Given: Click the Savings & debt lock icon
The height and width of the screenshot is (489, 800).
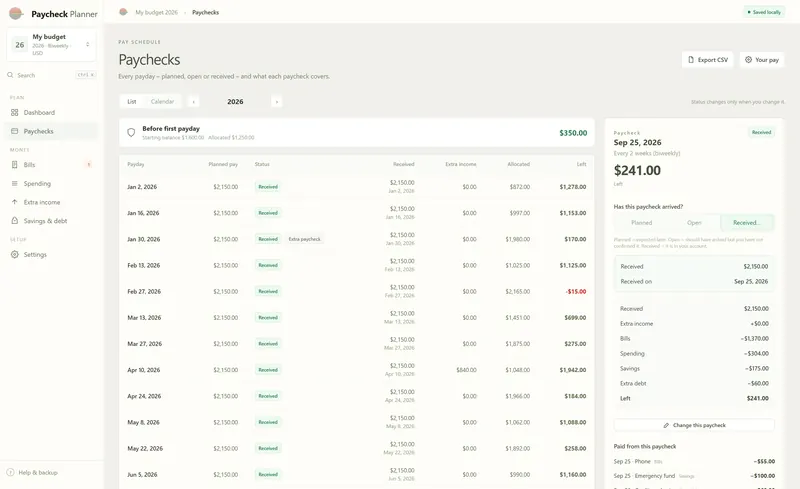Looking at the screenshot, I should point(14,221).
